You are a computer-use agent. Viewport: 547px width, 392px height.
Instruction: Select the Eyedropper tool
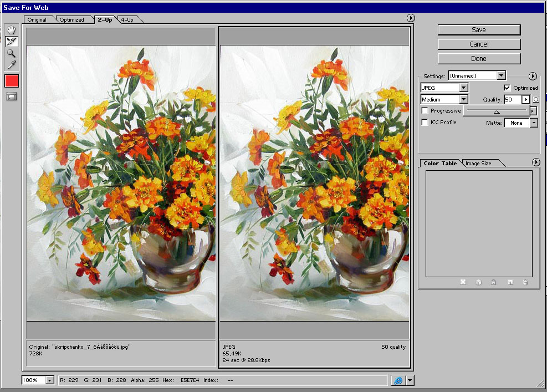click(x=11, y=65)
